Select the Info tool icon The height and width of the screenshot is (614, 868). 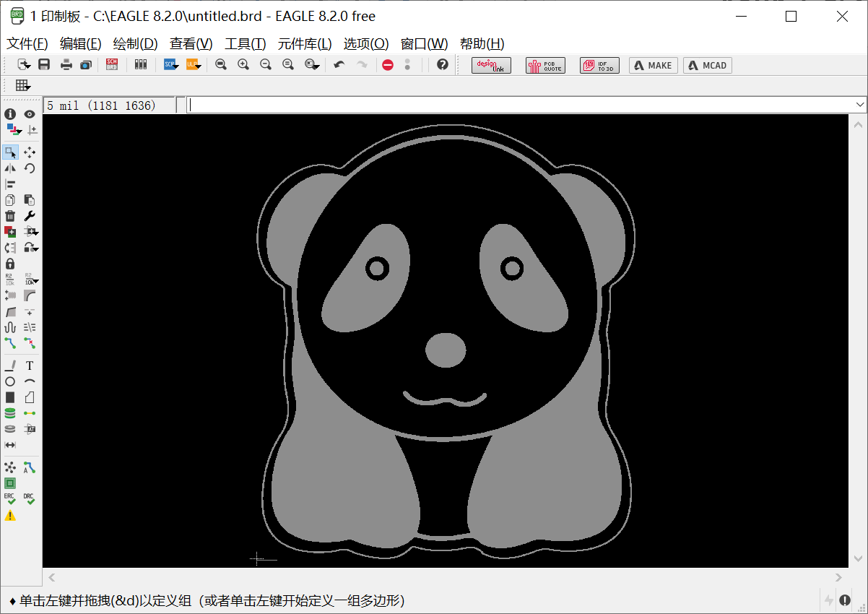[x=10, y=114]
